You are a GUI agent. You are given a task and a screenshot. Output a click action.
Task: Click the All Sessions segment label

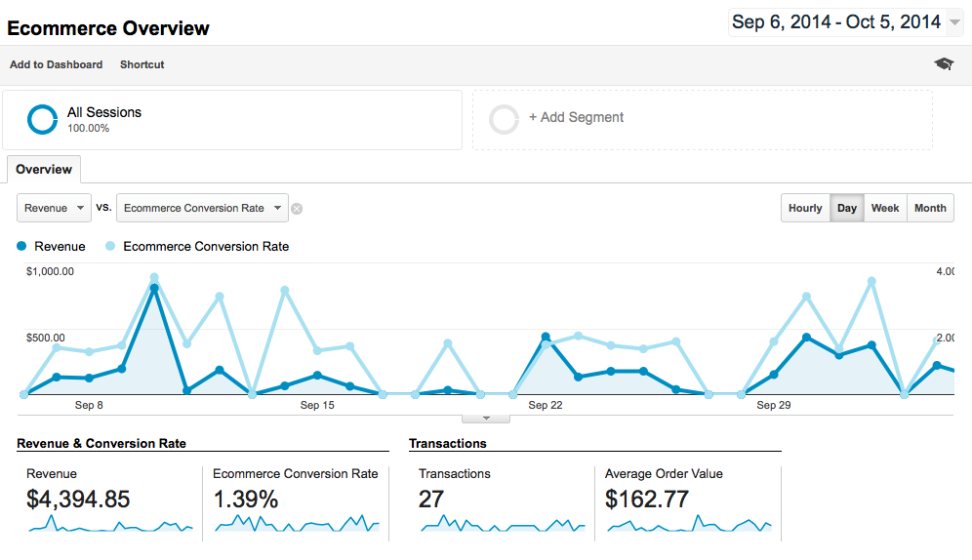point(104,112)
